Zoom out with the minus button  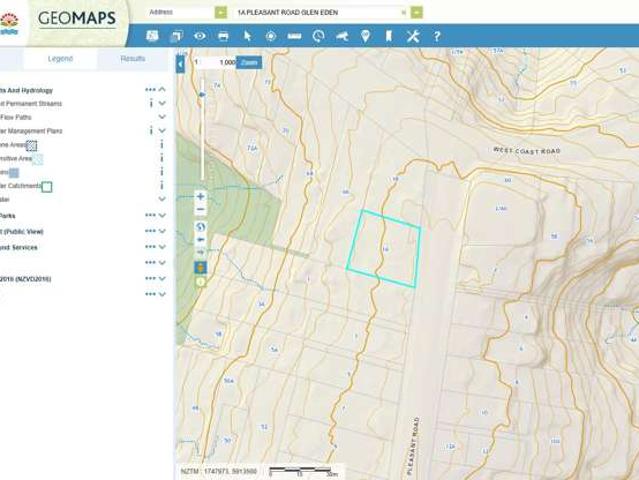point(200,210)
